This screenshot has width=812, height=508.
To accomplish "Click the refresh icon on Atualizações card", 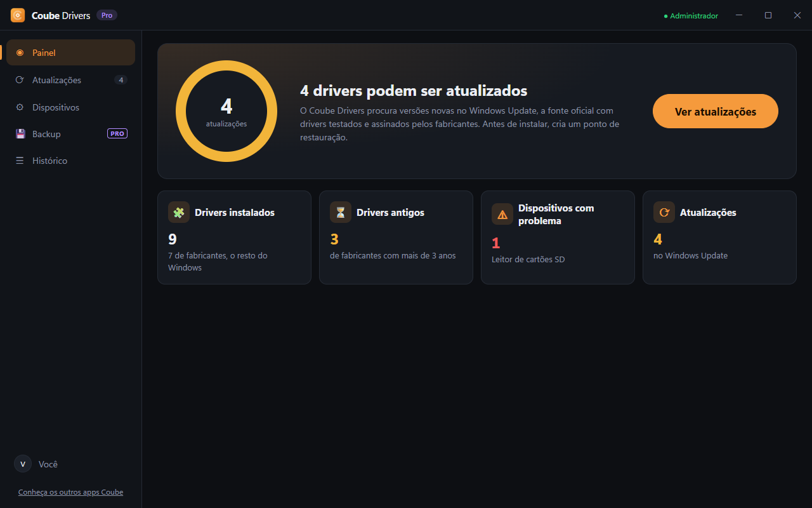I will click(x=664, y=213).
